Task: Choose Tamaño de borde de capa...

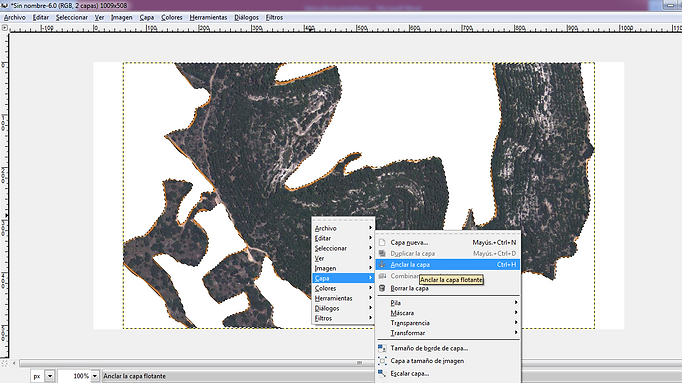Action: click(448, 348)
